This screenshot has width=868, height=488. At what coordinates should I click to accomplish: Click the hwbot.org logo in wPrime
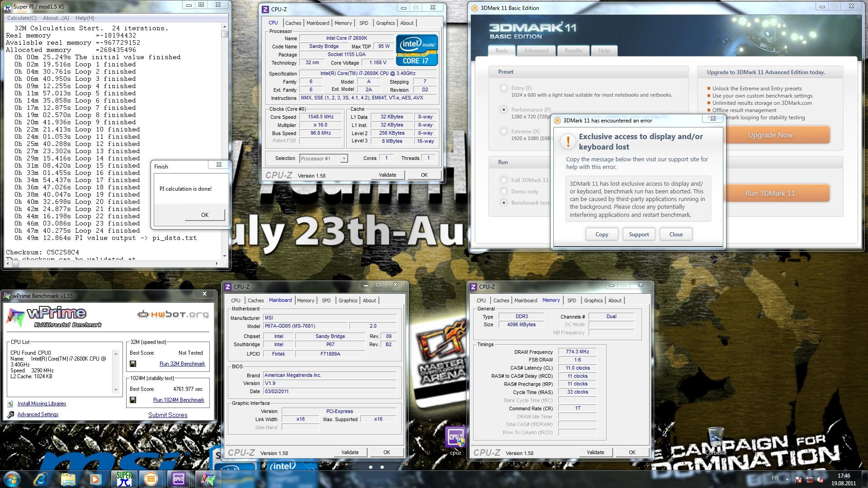pyautogui.click(x=173, y=314)
